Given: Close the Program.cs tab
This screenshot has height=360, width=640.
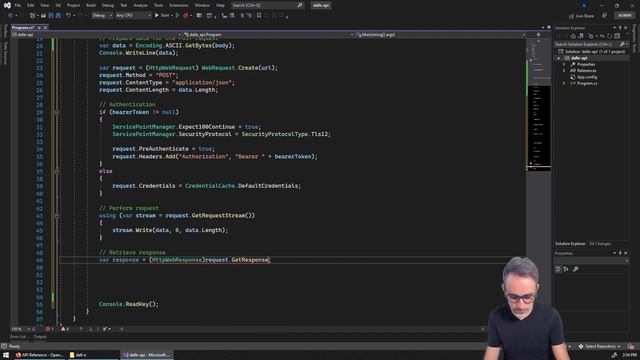Looking at the screenshot, I should [45, 27].
